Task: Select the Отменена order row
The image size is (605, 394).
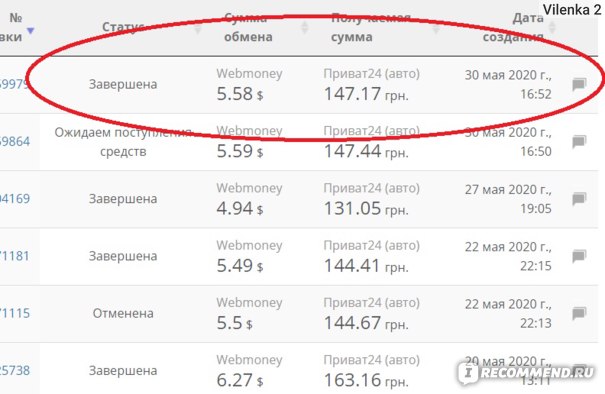Action: 299,314
